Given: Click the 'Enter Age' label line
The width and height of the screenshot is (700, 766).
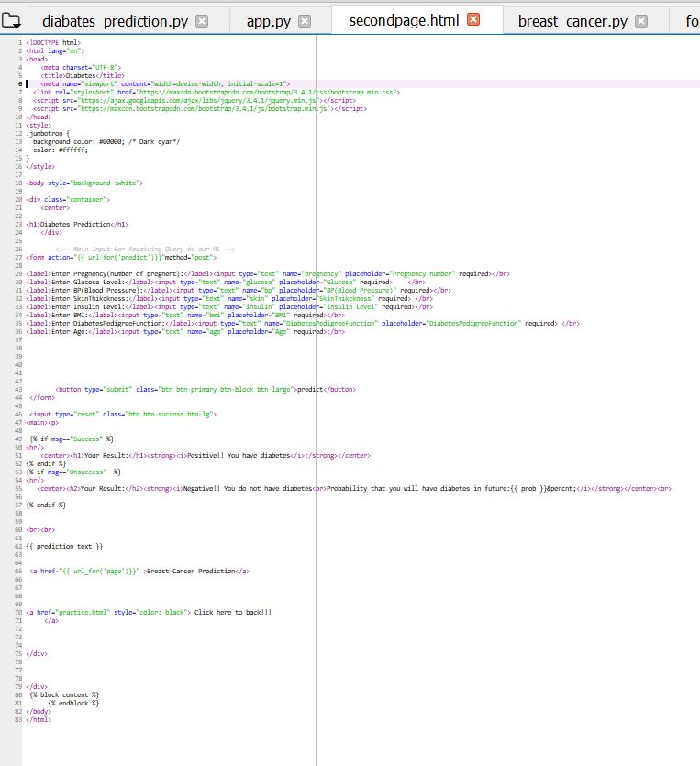Looking at the screenshot, I should 185,332.
